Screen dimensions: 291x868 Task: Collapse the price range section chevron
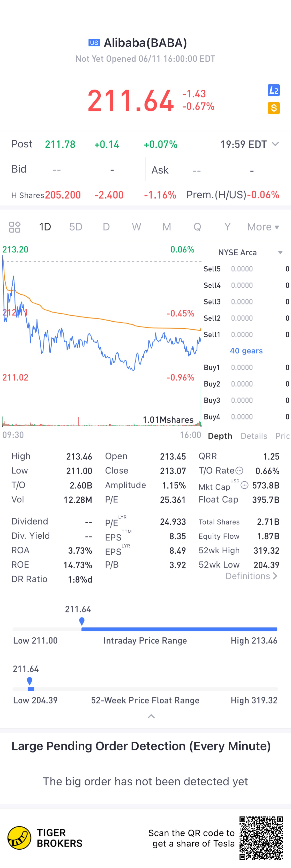tap(151, 717)
